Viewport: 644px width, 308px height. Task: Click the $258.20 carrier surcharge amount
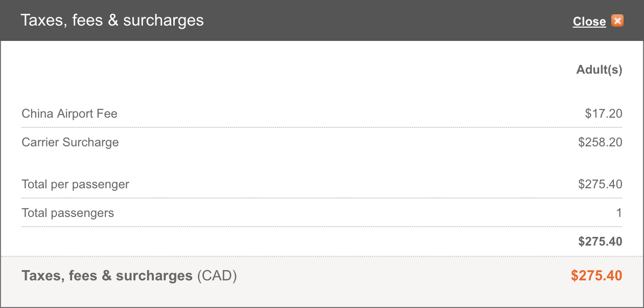601,142
